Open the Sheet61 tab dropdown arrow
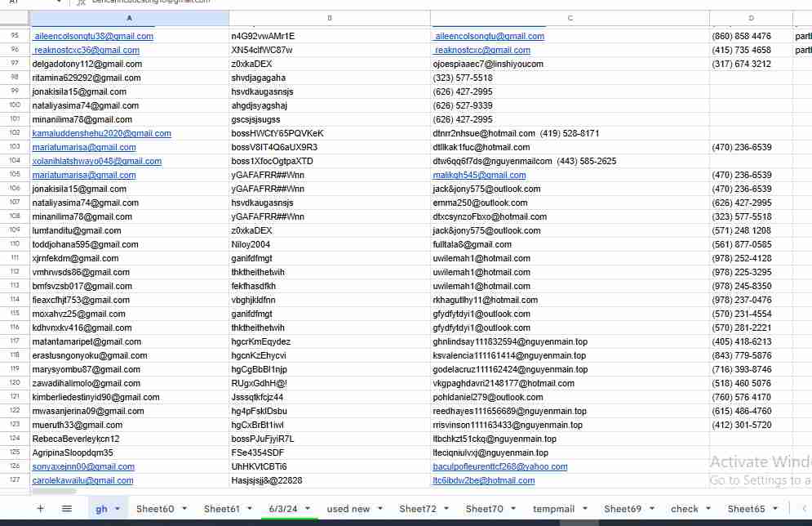 250,509
